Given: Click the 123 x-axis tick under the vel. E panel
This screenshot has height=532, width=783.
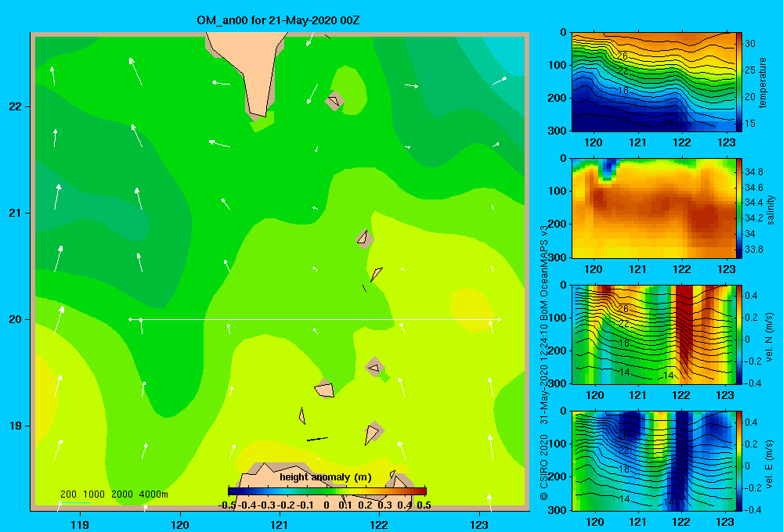Looking at the screenshot, I should click(725, 522).
